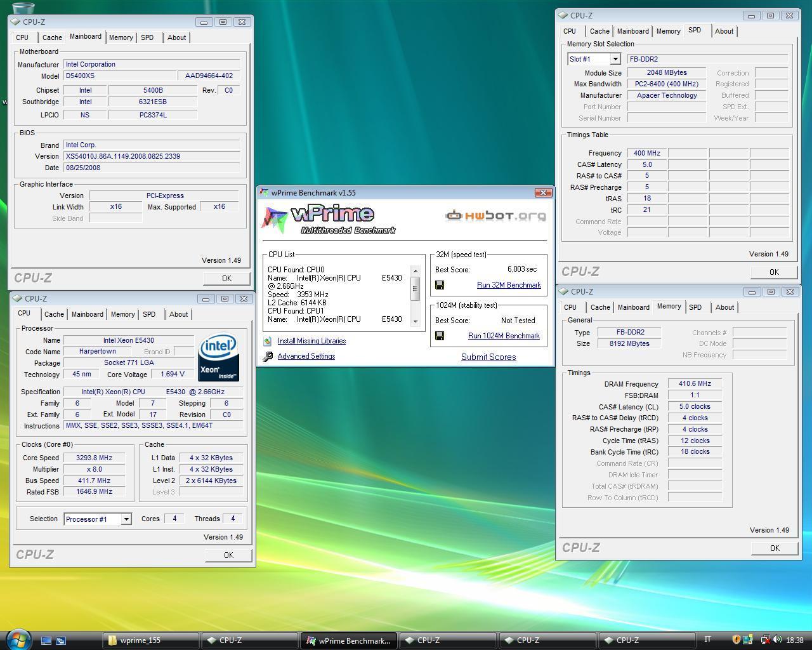The height and width of the screenshot is (650, 812).
Task: Click the Core Voltage value 1.694 V
Action: (x=173, y=375)
